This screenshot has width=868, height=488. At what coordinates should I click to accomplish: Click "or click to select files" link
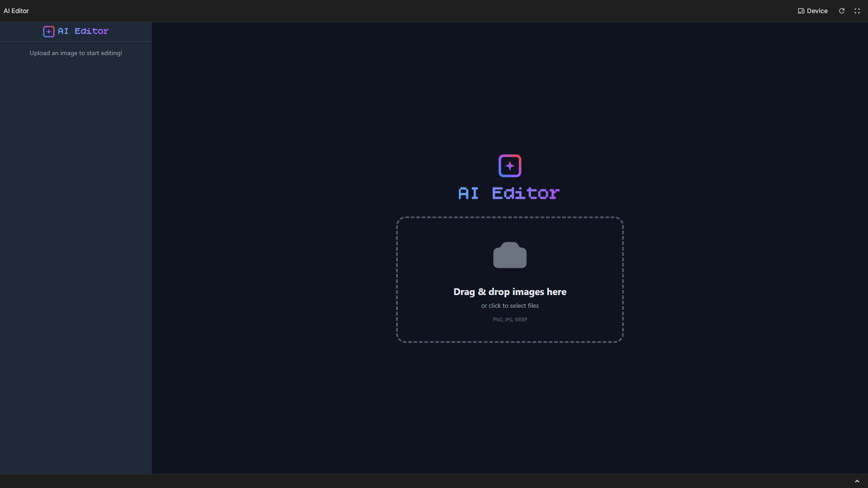(510, 306)
